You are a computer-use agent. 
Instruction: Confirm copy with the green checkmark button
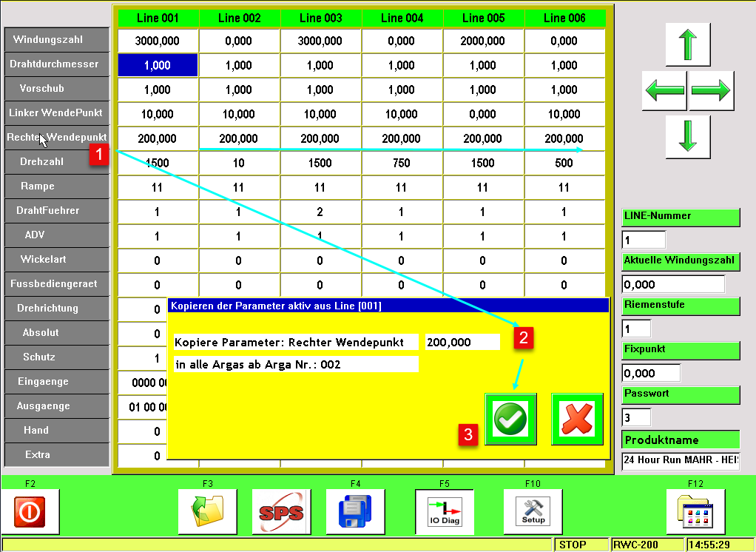coord(510,419)
